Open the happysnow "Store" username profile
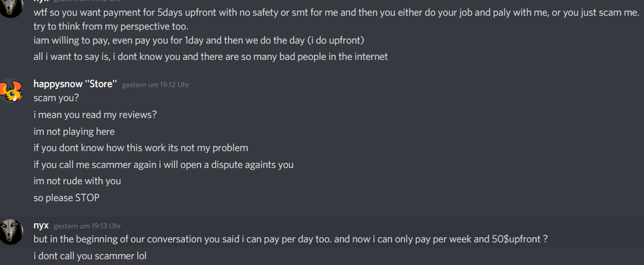The width and height of the screenshot is (644, 265). [x=75, y=84]
